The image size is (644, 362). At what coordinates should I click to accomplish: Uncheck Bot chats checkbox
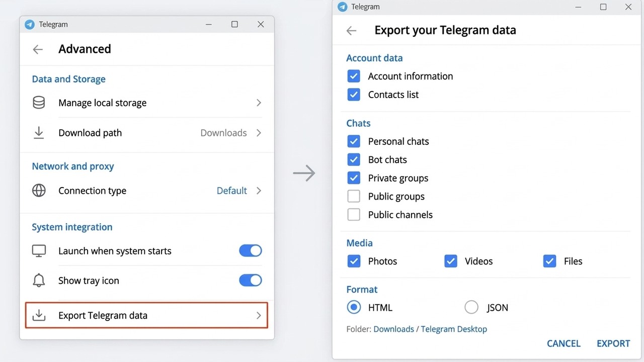(x=354, y=159)
